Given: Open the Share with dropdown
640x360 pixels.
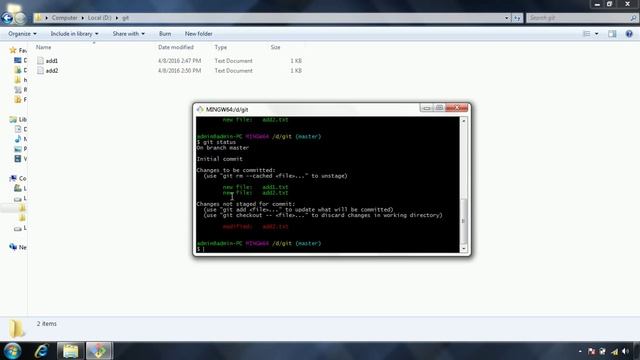Looking at the screenshot, I should pyautogui.click(x=129, y=34).
